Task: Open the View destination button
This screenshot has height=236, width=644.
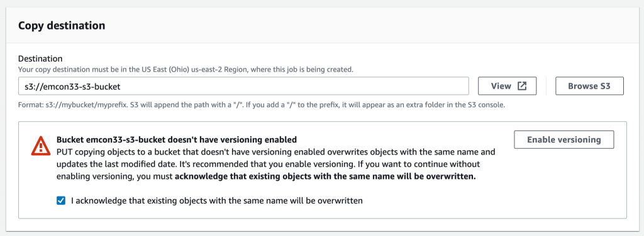Action: [508, 86]
